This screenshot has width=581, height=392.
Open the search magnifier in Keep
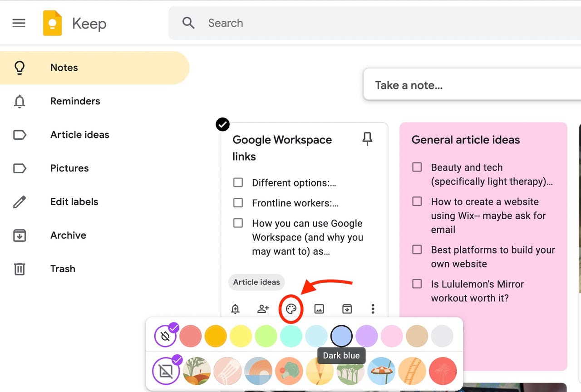(188, 23)
